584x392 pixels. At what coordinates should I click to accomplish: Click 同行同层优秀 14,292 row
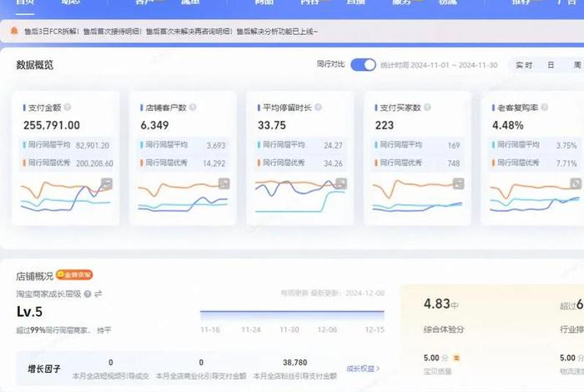coord(184,163)
